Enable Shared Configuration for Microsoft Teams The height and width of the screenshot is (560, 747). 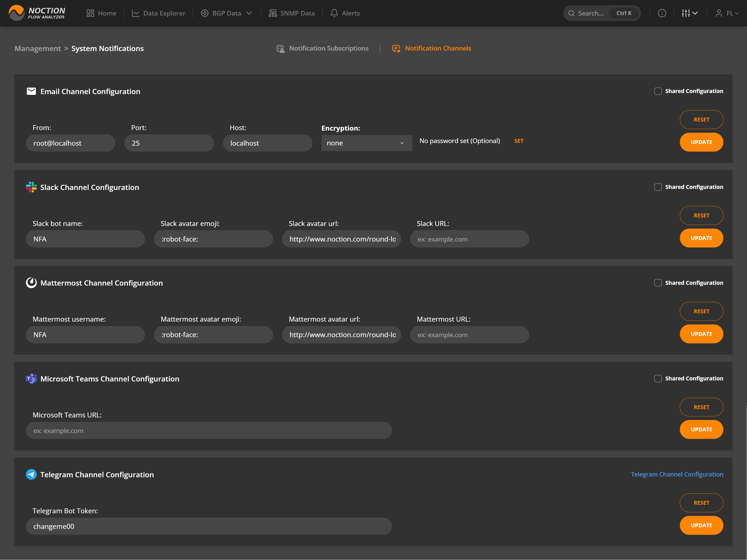pyautogui.click(x=658, y=378)
